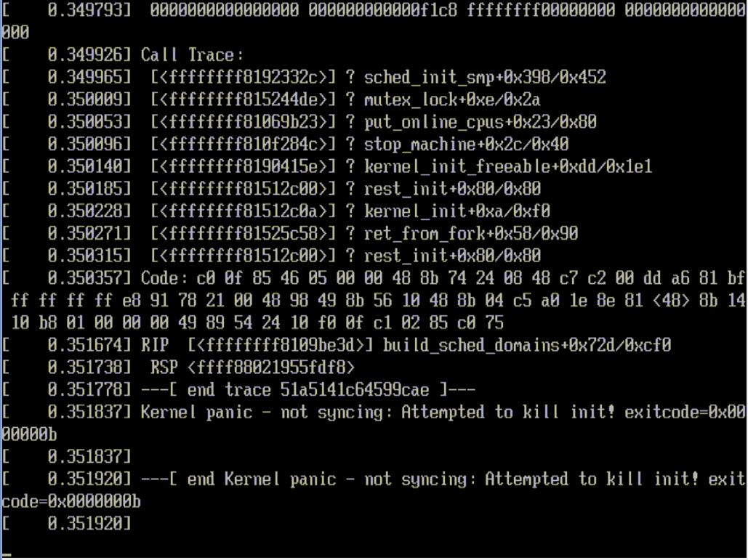Click the final timestamp 0.351920 line
This screenshot has height=560, width=748.
(66, 524)
